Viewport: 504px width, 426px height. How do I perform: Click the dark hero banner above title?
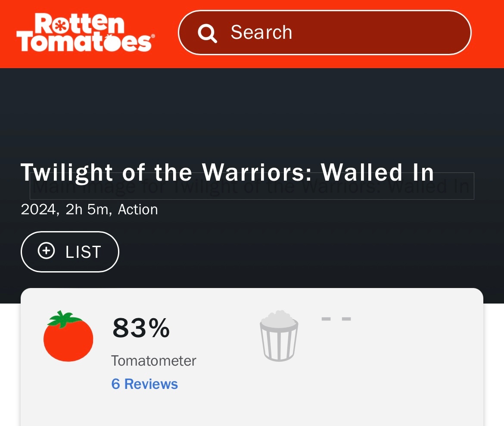coord(252,113)
